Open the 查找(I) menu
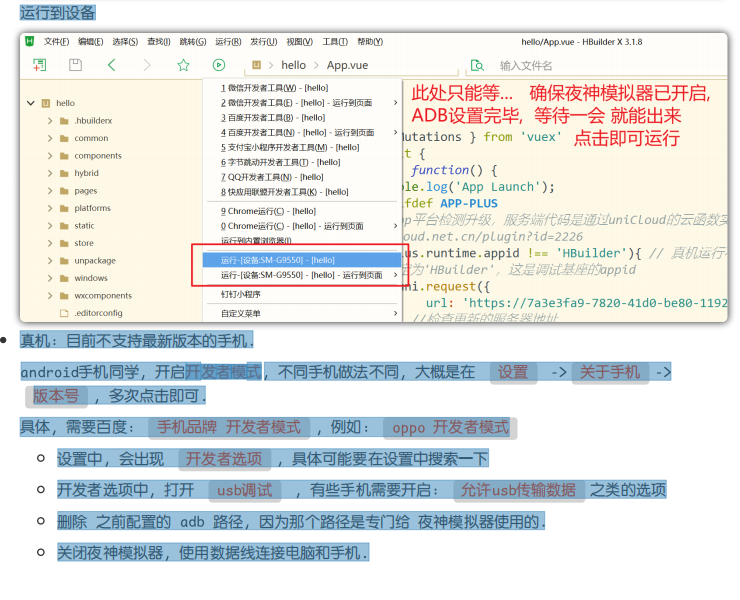The image size is (740, 600). 159,42
